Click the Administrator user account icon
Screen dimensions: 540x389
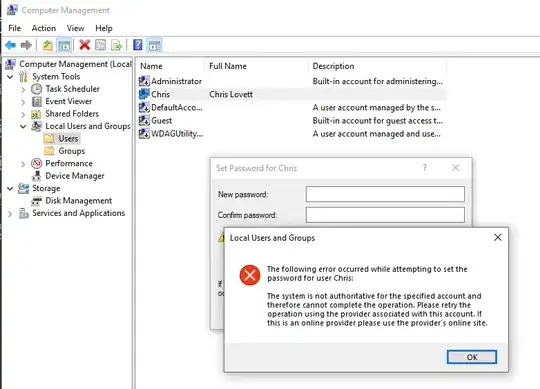pos(144,81)
